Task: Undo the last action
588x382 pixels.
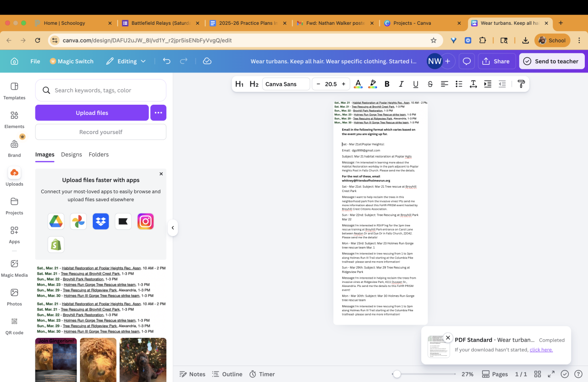Action: pos(167,61)
